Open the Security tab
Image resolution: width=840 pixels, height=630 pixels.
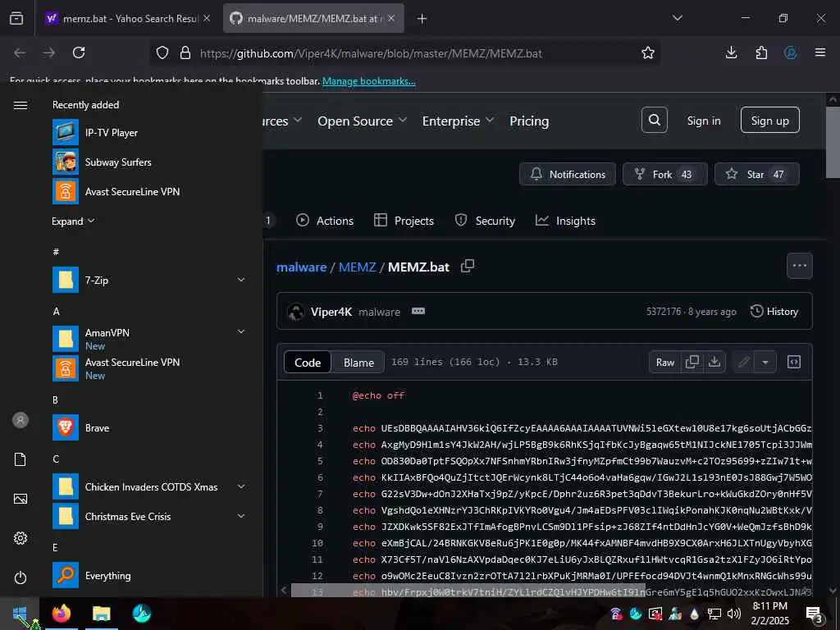[x=484, y=220]
